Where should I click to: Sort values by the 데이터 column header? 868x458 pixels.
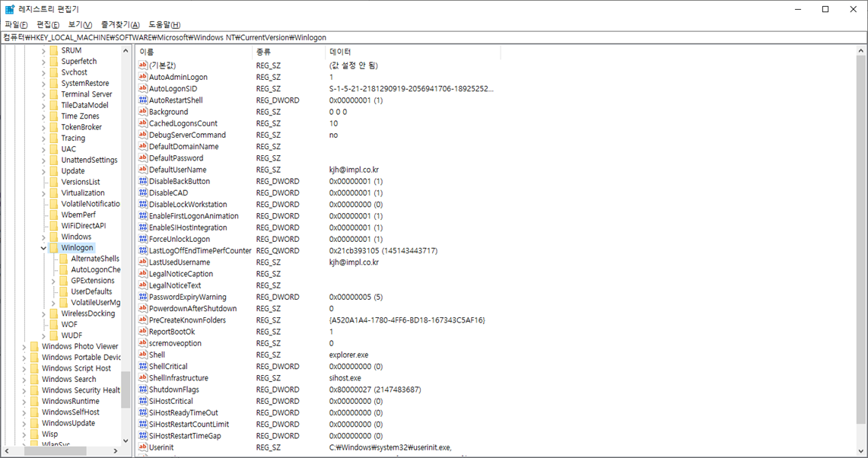(413, 52)
